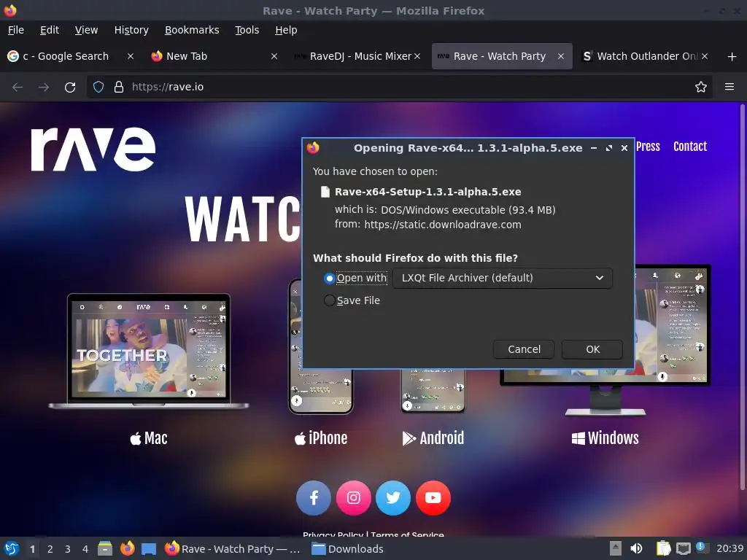Image resolution: width=747 pixels, height=560 pixels.
Task: Click the iPhone download link
Action: pyautogui.click(x=321, y=438)
